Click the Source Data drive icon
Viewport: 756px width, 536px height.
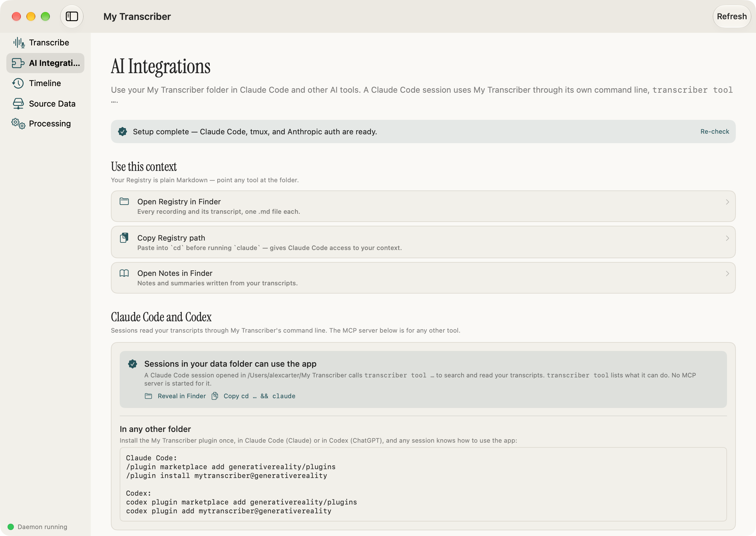click(18, 104)
